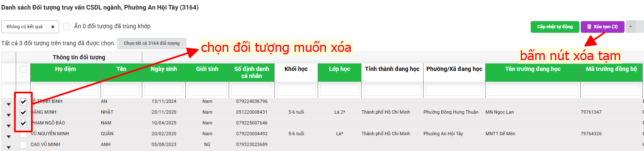Image resolution: width=644 pixels, height=151 pixels.
Task: Expand row of VŨ NGUYỄN MINH QUÂN
Action: coord(9,137)
